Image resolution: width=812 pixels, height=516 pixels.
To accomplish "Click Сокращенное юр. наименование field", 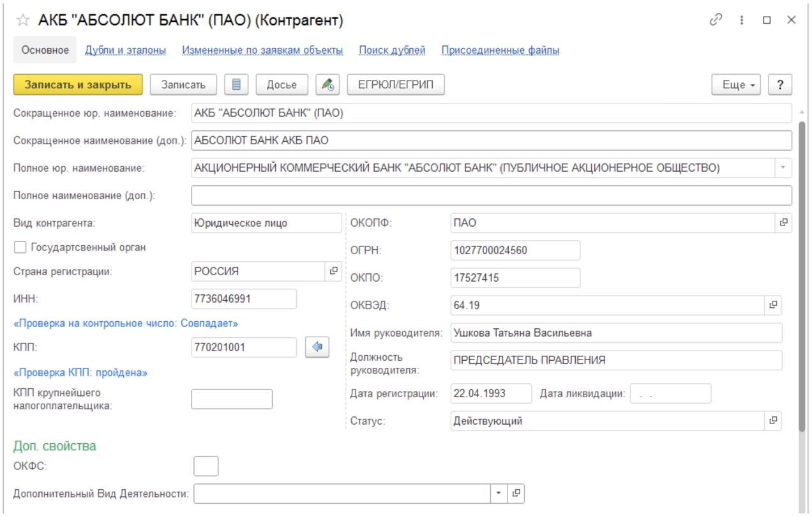I will (x=492, y=114).
